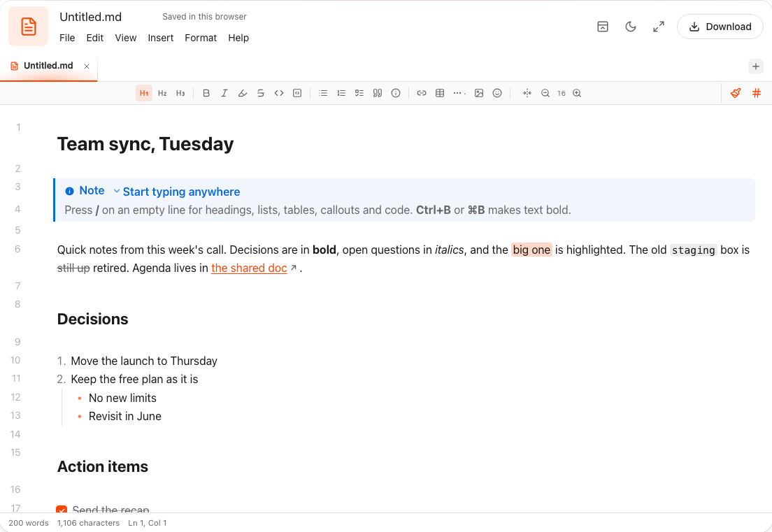Add a new tab with plus button
Screen dimensions: 772x532
tap(756, 66)
